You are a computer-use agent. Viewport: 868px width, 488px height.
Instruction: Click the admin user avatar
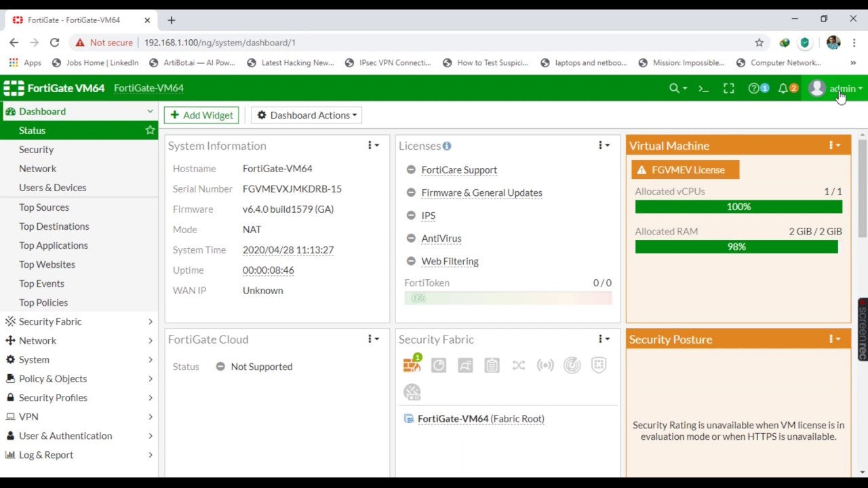(816, 88)
